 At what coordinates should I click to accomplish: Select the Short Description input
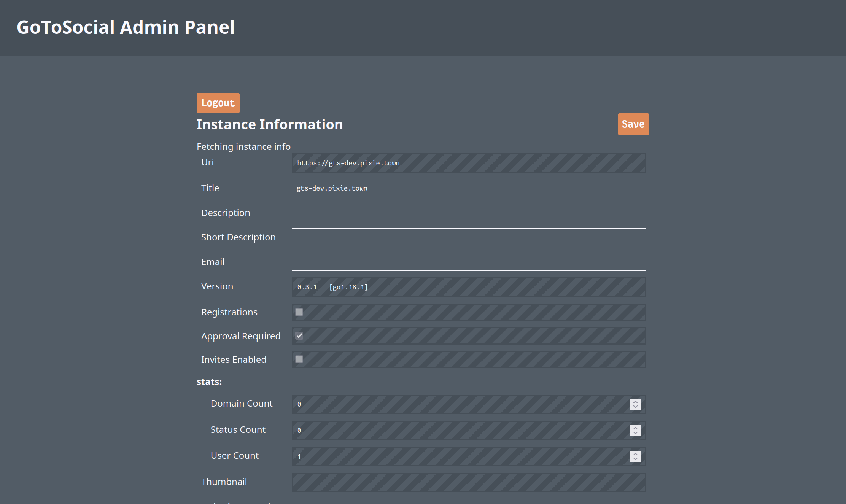(x=469, y=237)
